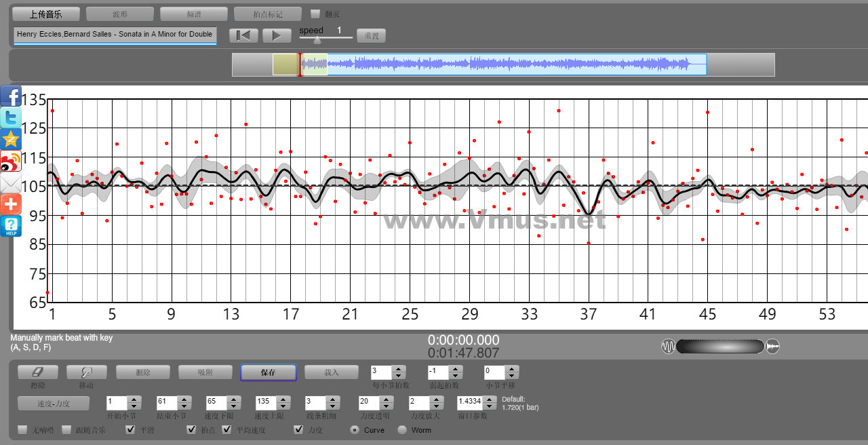This screenshot has height=445, width=868.
Task: Increase the 结束小节 value with the up arrow
Action: click(183, 398)
